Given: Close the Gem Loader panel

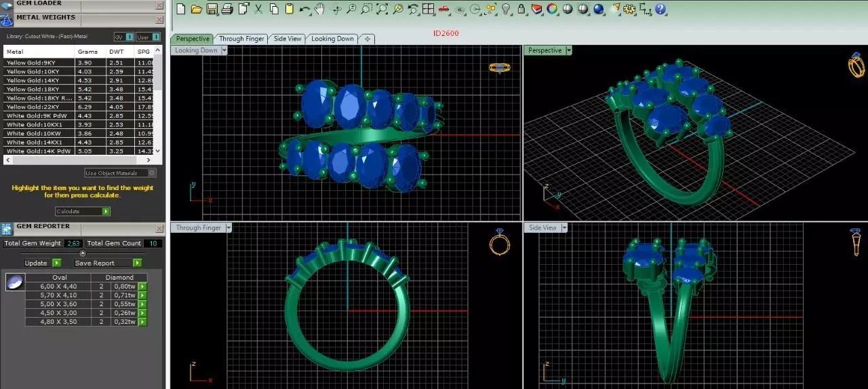Looking at the screenshot, I should point(159,5).
